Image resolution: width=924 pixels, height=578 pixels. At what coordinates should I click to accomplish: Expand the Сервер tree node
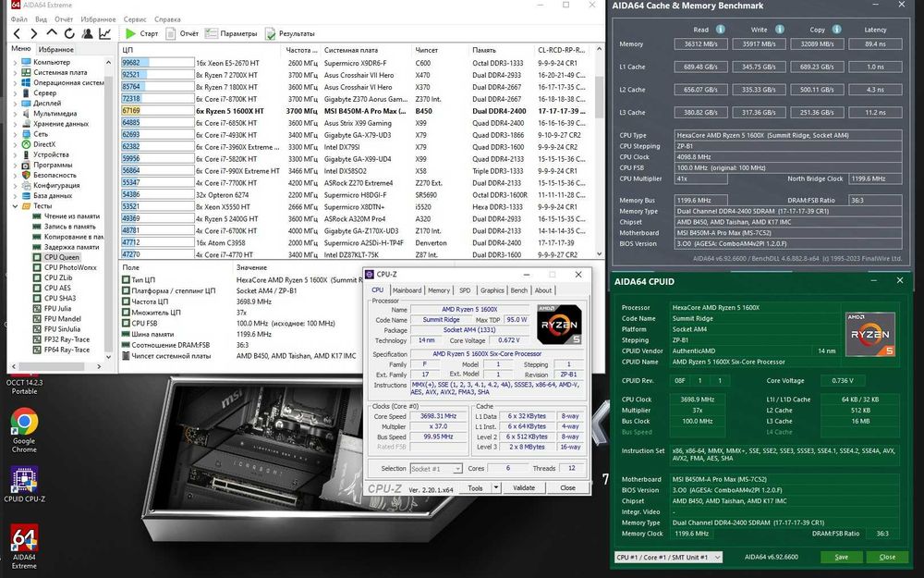click(15, 92)
